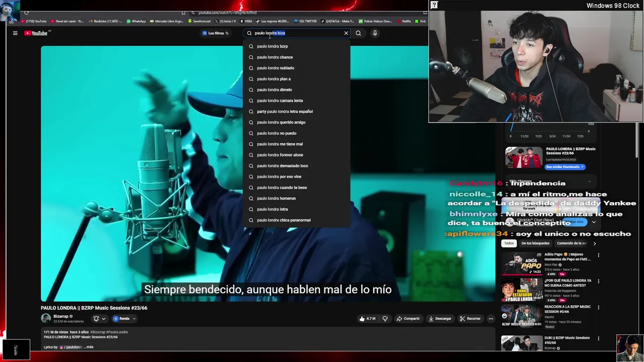Choose 'paulo londra homerun' suggestion
Image resolution: width=644 pixels, height=362 pixels.
297,198
